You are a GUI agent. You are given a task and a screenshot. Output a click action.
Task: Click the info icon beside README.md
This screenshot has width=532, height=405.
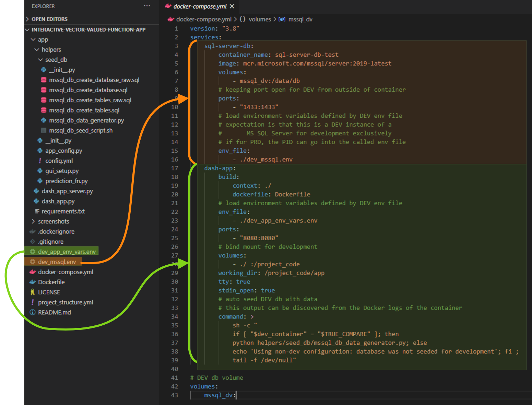(x=33, y=312)
